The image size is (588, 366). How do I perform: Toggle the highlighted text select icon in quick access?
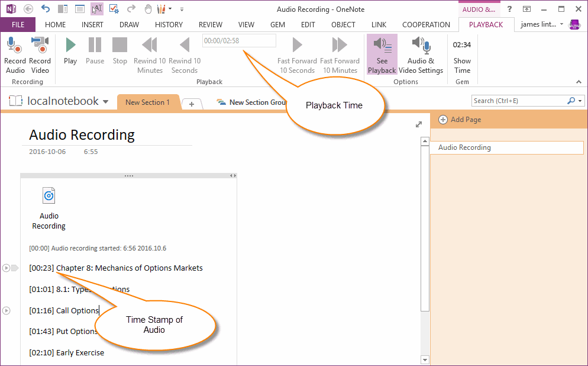click(x=97, y=9)
